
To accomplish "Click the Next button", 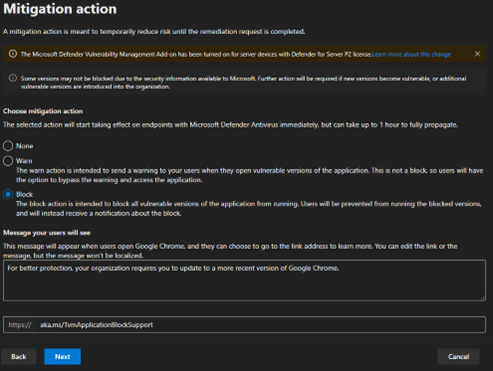I will click(62, 357).
